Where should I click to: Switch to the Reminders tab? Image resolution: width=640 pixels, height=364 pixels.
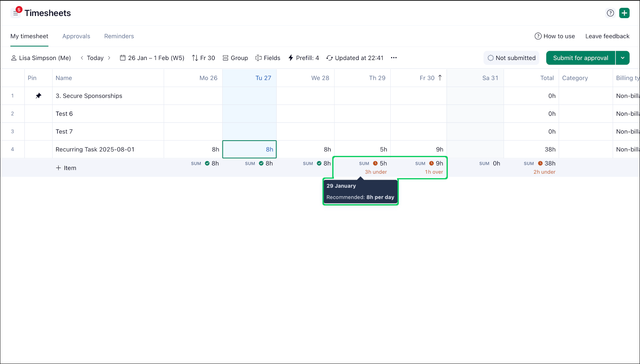pyautogui.click(x=119, y=36)
